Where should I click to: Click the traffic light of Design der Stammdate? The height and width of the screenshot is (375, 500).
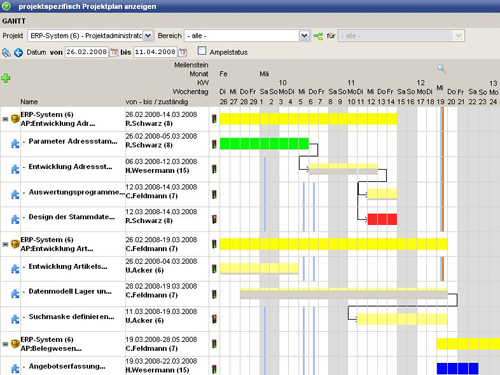[x=214, y=219]
